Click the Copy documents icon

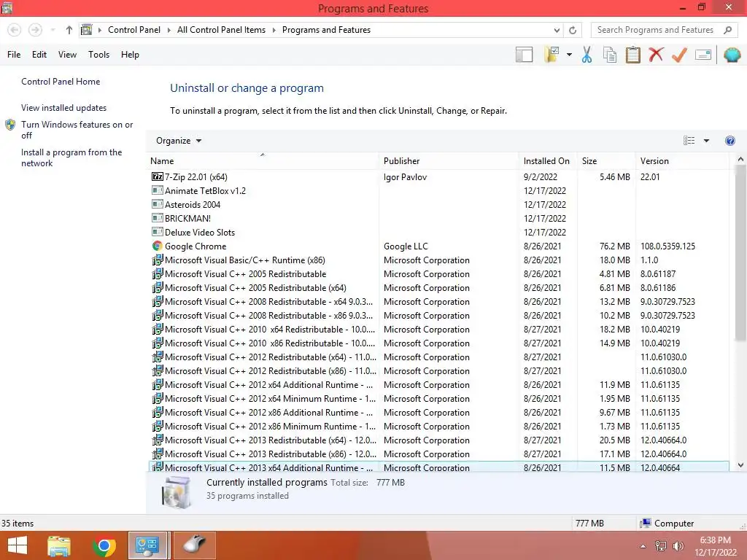[610, 55]
